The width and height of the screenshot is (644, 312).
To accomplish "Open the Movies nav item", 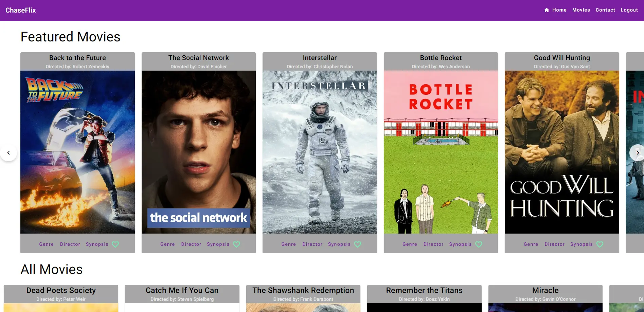I will 581,10.
